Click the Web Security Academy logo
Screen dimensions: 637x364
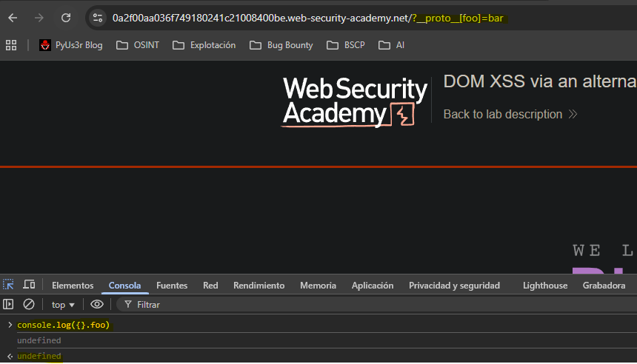(x=355, y=101)
